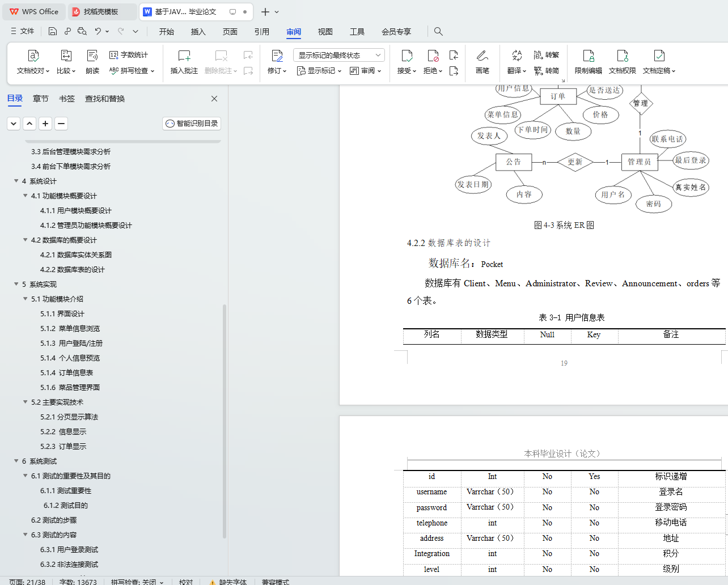Open print preview from the quick access bar
This screenshot has height=585, width=728.
click(82, 31)
